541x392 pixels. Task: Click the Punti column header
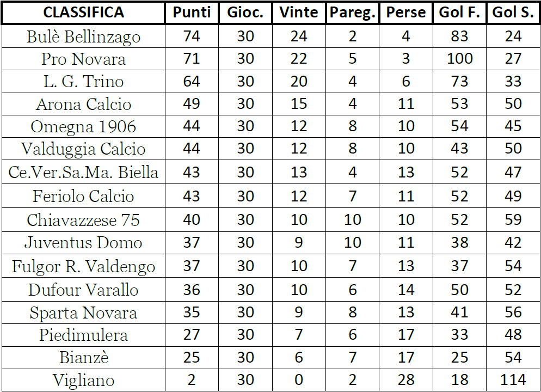point(192,13)
